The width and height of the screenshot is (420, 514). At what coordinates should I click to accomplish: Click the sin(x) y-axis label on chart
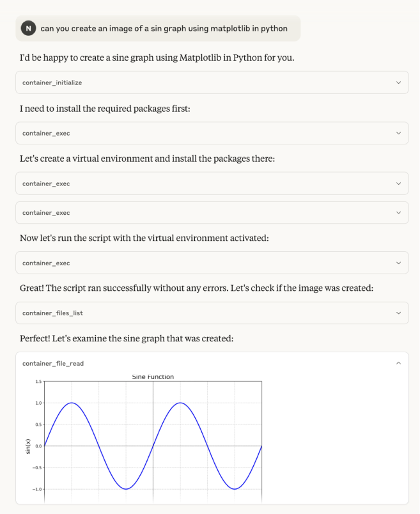click(28, 445)
